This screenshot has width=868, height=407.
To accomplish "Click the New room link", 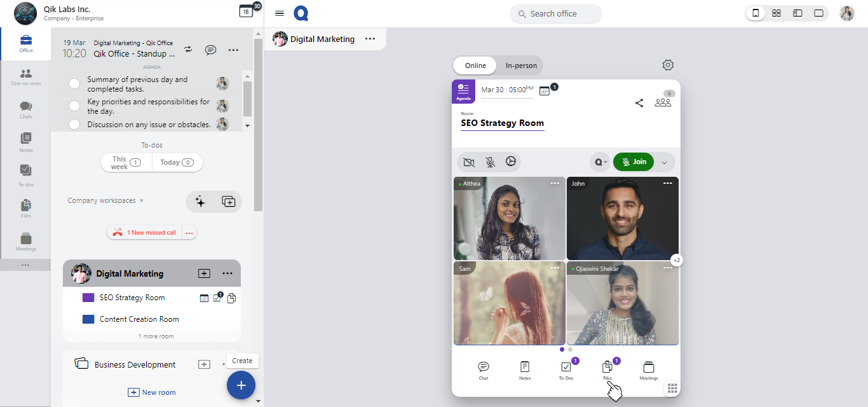I will point(152,392).
